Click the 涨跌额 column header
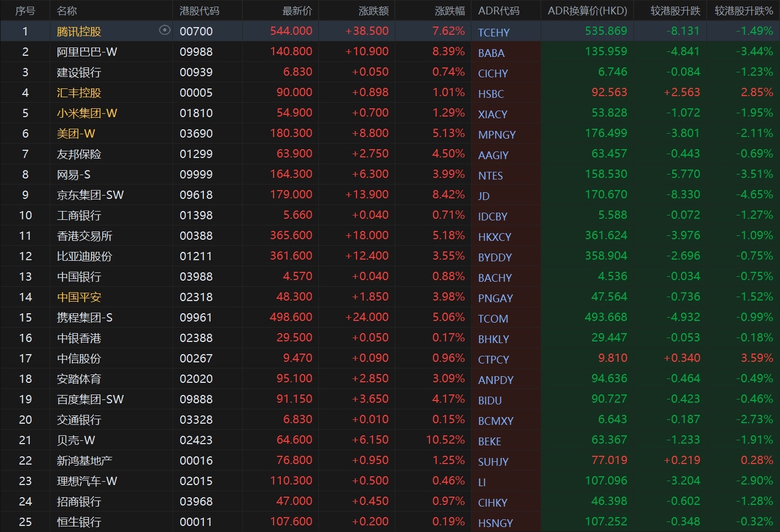780x532 pixels. tap(373, 11)
